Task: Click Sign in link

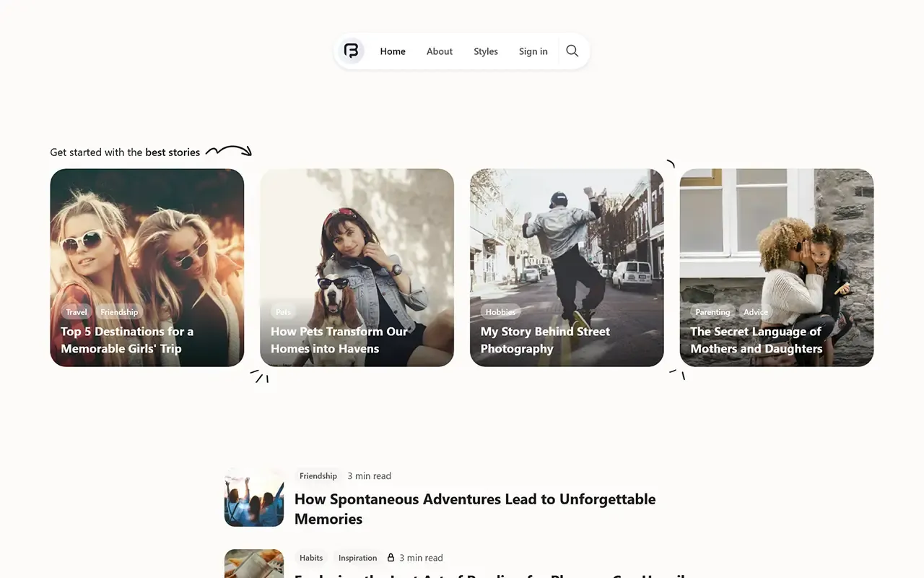Action: pyautogui.click(x=533, y=51)
